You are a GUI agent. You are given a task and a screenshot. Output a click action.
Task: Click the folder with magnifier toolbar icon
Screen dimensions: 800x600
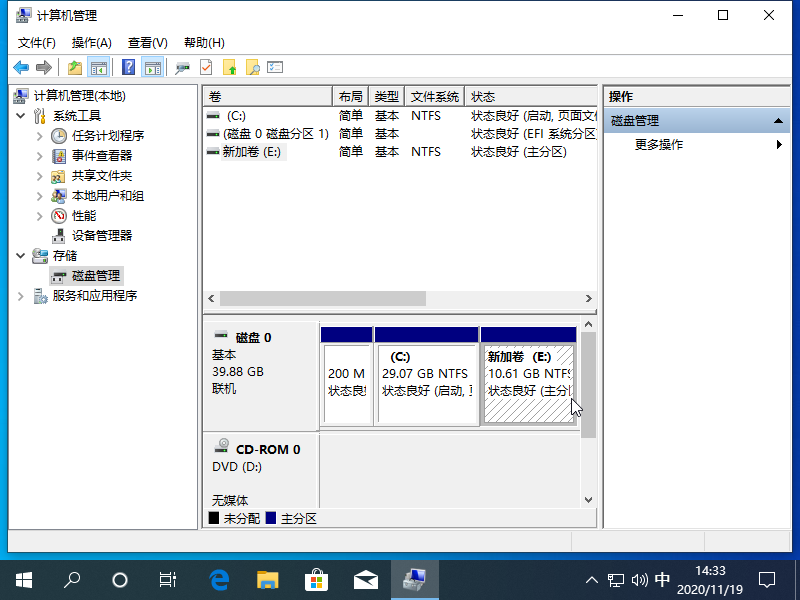pos(253,67)
